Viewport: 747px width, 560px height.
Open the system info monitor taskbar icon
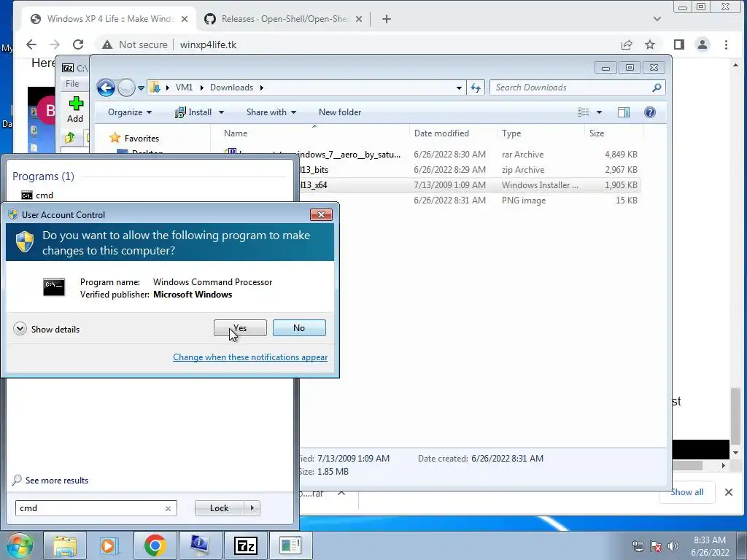click(x=199, y=545)
